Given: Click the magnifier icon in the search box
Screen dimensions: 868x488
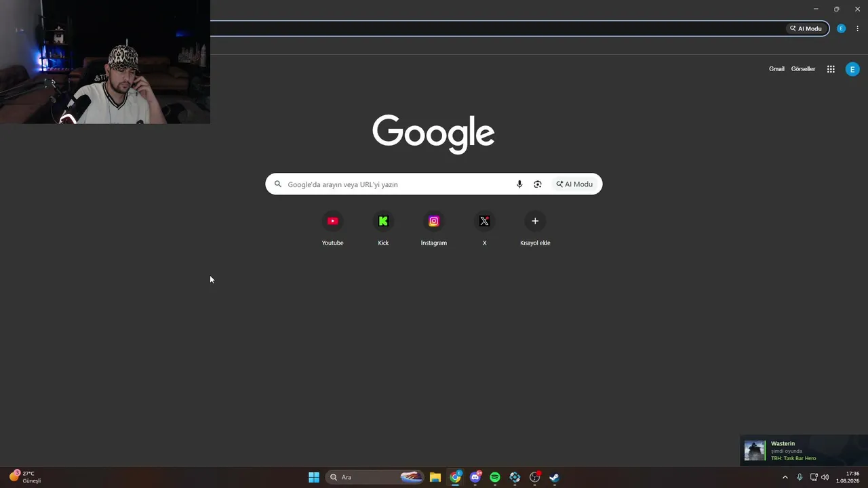Looking at the screenshot, I should (x=278, y=184).
